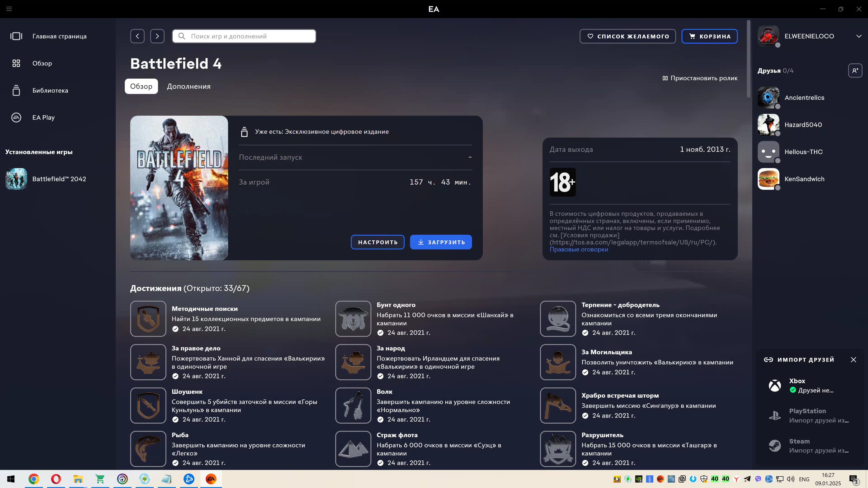Open the hamburger menu at top-left

(9, 9)
